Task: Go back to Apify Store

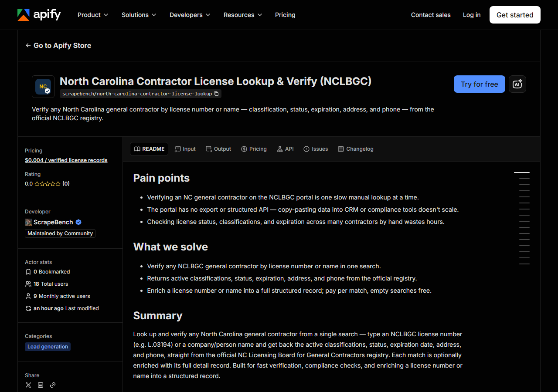Action: 58,45
